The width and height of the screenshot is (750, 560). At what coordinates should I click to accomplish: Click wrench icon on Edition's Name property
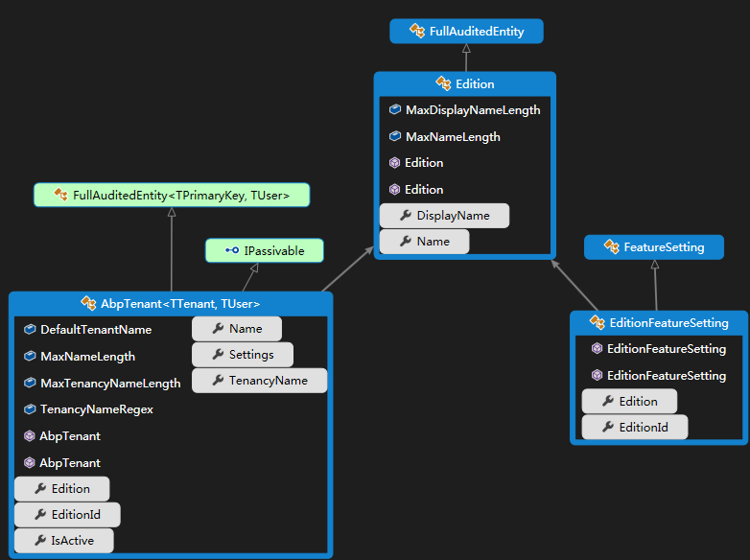tap(406, 242)
